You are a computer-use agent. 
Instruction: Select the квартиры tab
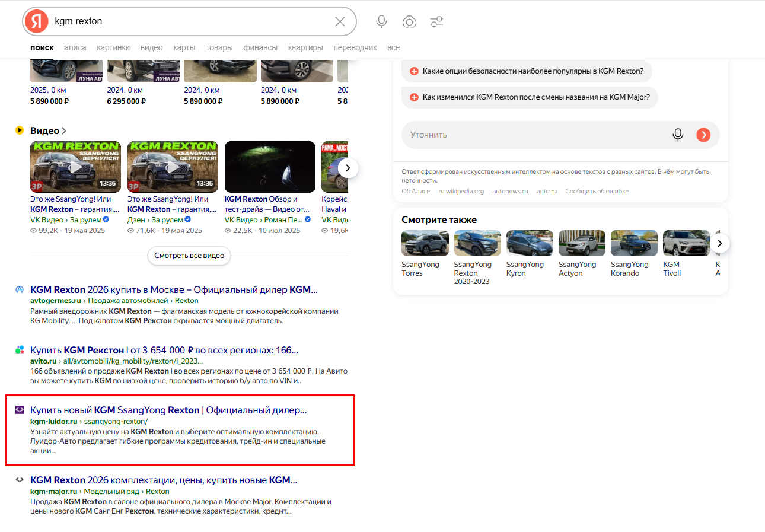305,47
